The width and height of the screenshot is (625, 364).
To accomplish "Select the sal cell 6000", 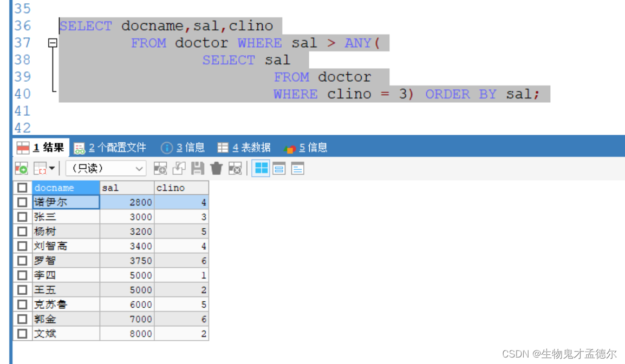I will [x=127, y=305].
